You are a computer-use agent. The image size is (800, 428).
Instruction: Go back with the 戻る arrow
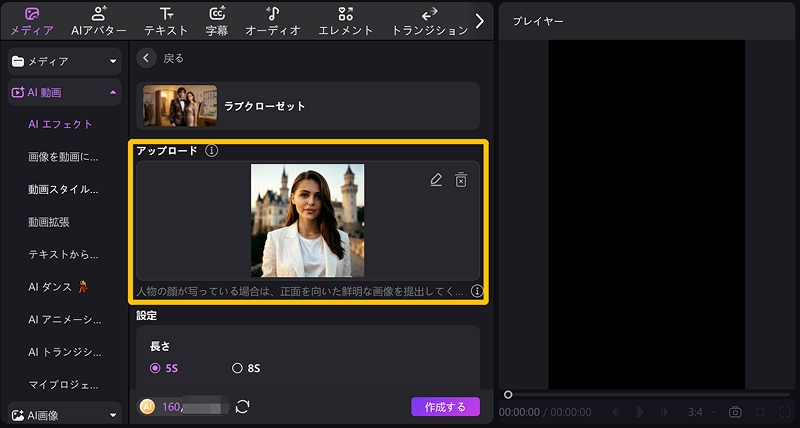click(x=146, y=58)
